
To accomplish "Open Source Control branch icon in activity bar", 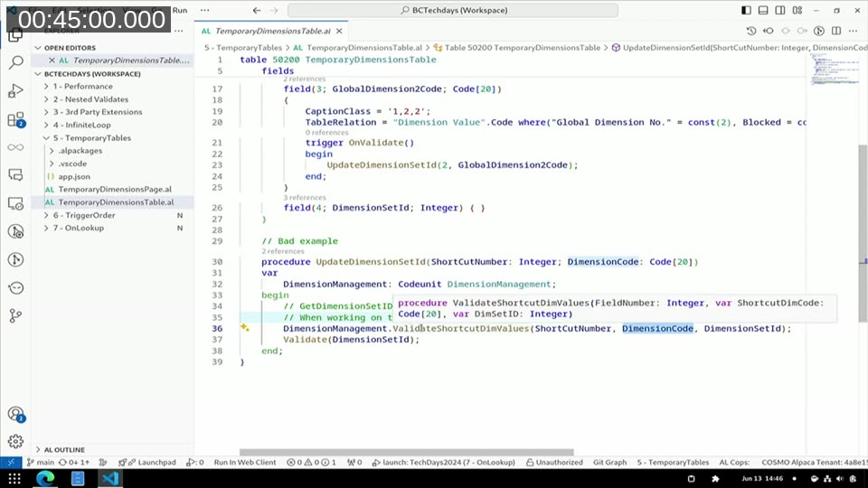I will click(x=15, y=316).
